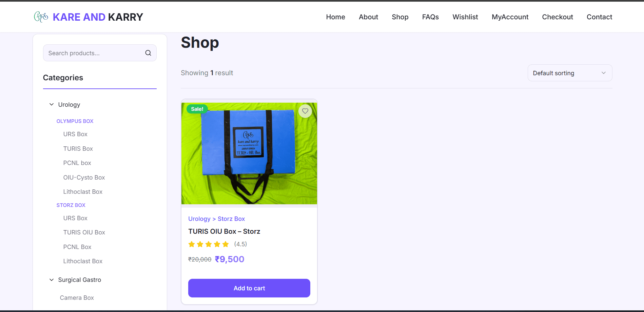644x312 pixels.
Task: Open FAQs menu item
Action: pyautogui.click(x=430, y=17)
